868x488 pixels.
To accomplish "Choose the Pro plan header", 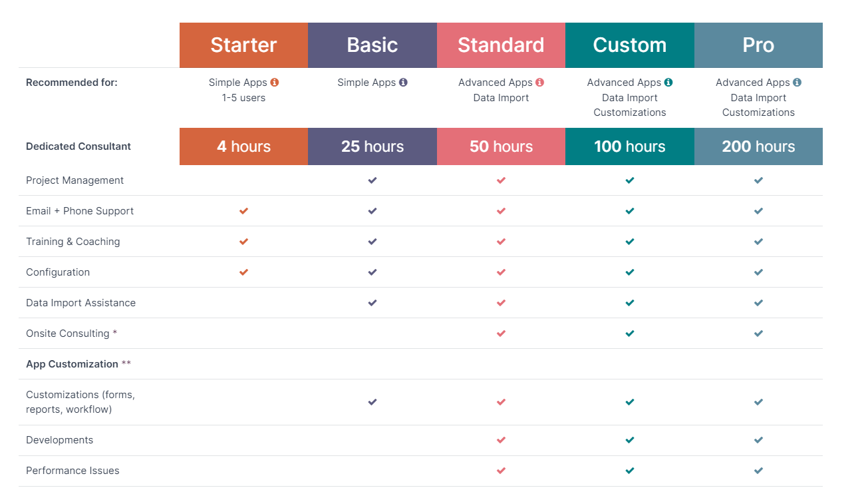I will 758,45.
